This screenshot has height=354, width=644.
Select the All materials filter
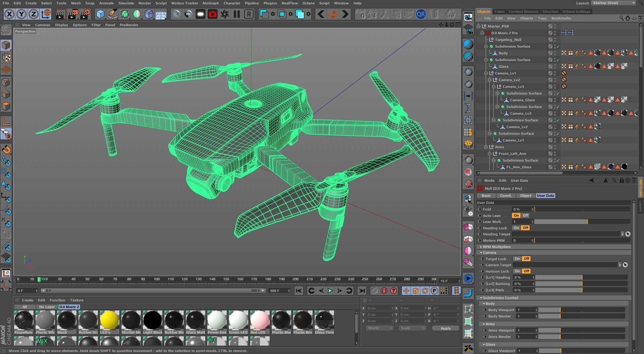[x=24, y=307]
